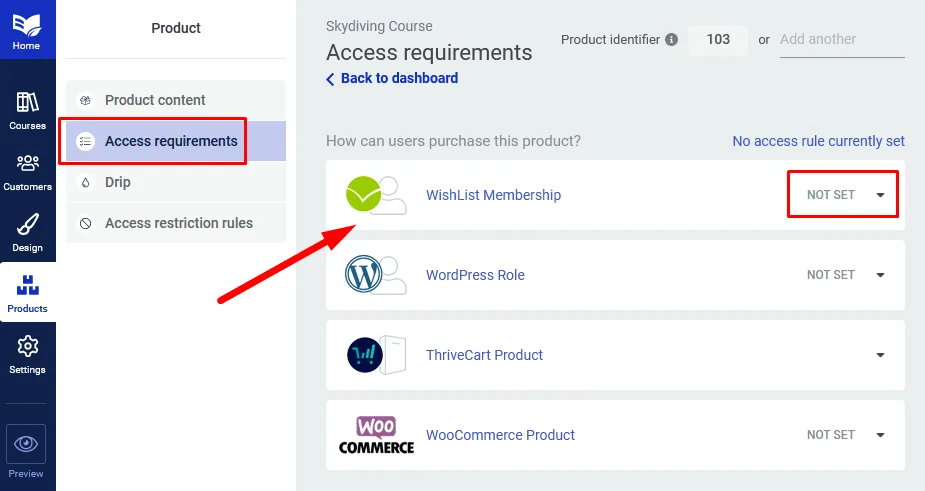This screenshot has width=925, height=491.
Task: Click the Skydiving Course title text
Action: pyautogui.click(x=379, y=26)
